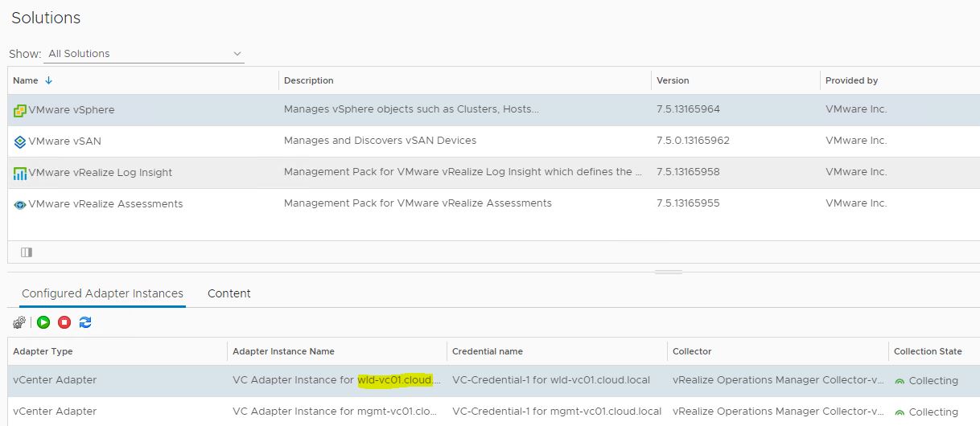Select the Configured Adapter Instances tab
Viewport: 980px width, 426px height.
click(102, 293)
